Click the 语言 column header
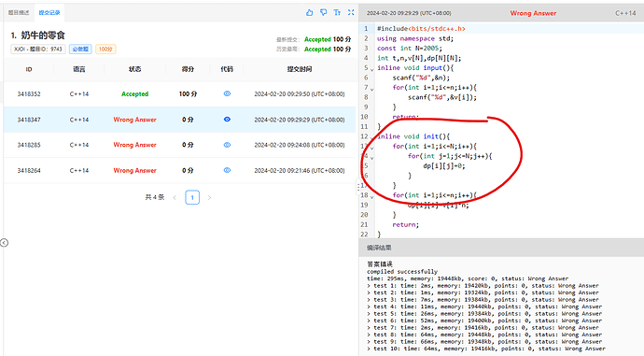This screenshot has height=356, width=644. point(78,69)
